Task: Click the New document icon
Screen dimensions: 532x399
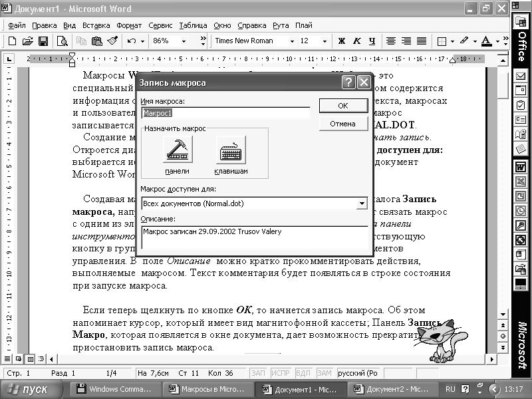Action: pyautogui.click(x=12, y=41)
